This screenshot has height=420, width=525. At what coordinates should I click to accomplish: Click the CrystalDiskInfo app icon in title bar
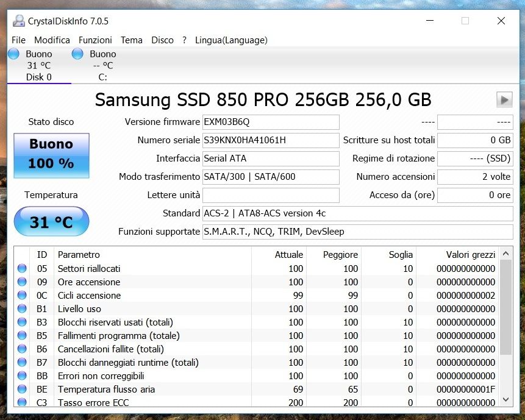(x=19, y=21)
